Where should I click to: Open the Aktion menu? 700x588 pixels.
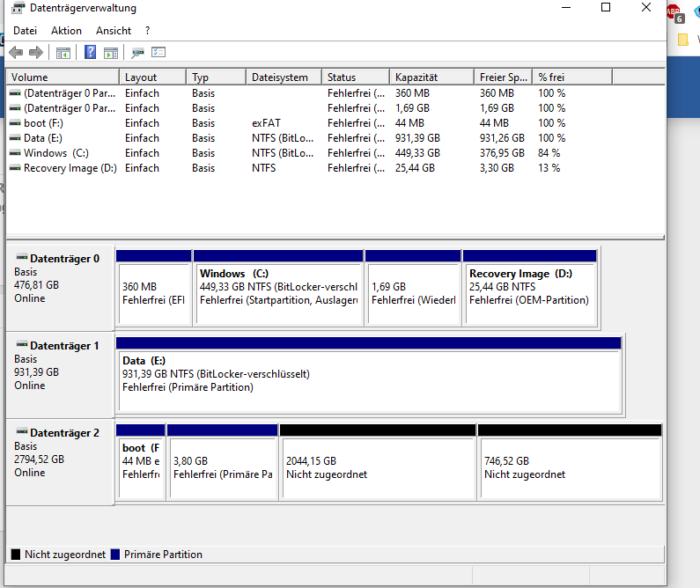[66, 31]
